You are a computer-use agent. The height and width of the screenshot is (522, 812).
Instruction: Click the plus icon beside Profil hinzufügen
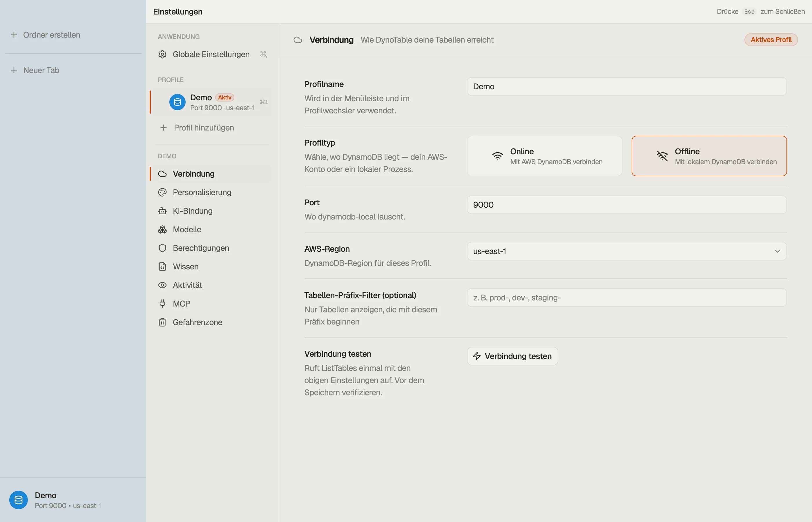click(x=163, y=128)
